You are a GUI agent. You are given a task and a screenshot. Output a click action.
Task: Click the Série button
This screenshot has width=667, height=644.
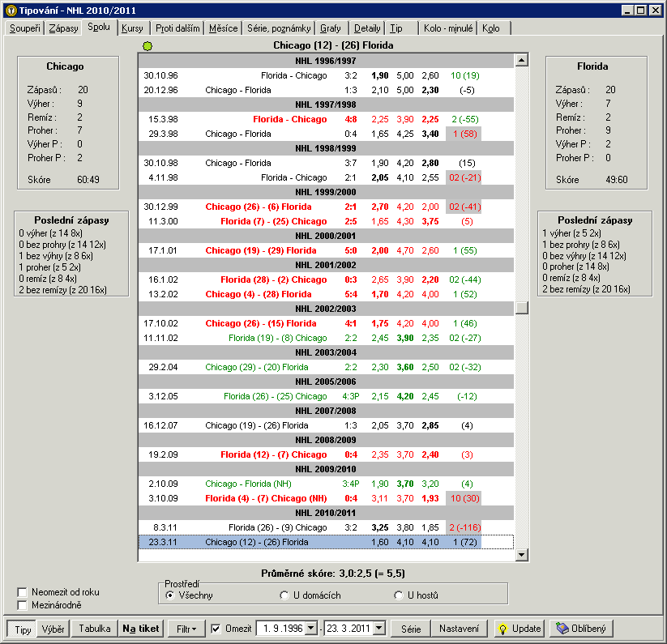(x=411, y=629)
